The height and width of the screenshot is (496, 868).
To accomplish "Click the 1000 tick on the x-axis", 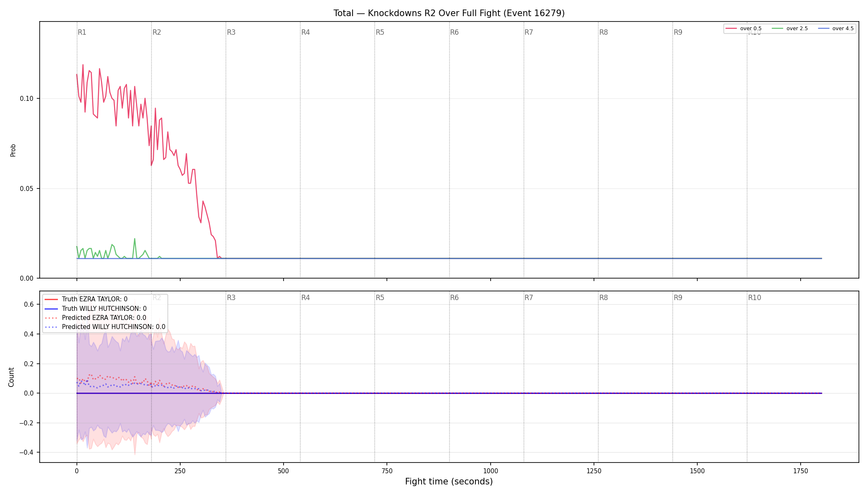I will click(491, 471).
